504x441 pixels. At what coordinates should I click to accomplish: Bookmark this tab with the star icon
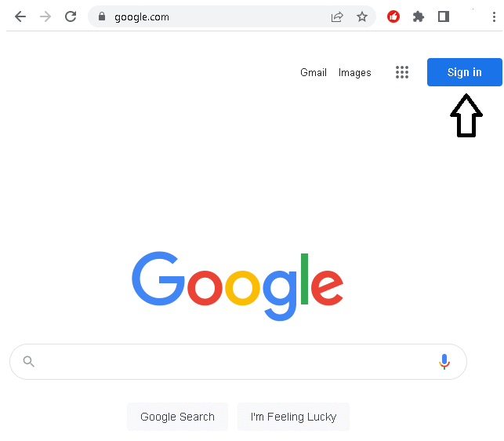(x=362, y=16)
